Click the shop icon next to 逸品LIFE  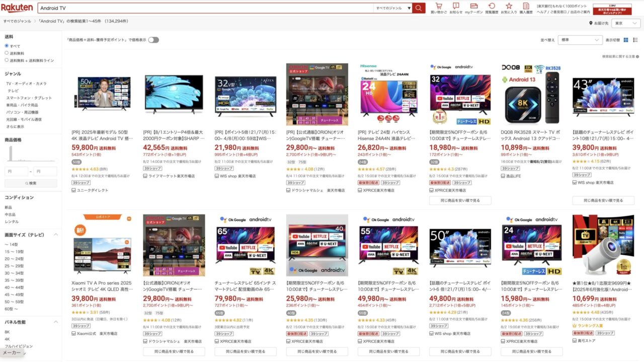[503, 176]
